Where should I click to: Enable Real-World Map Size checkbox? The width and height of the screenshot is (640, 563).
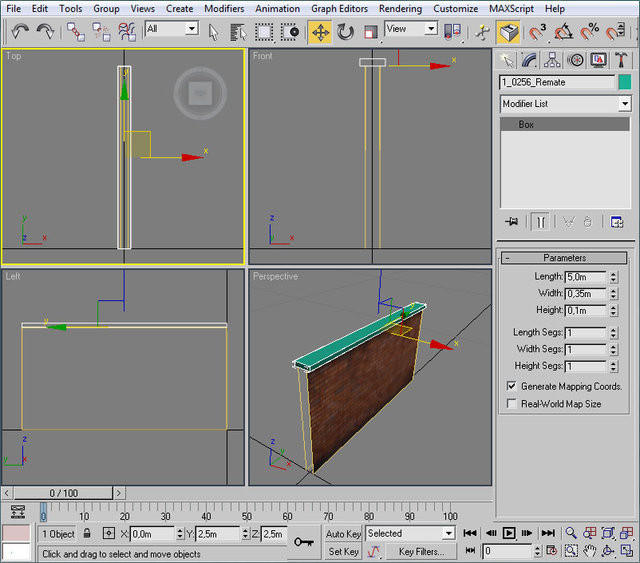click(512, 404)
